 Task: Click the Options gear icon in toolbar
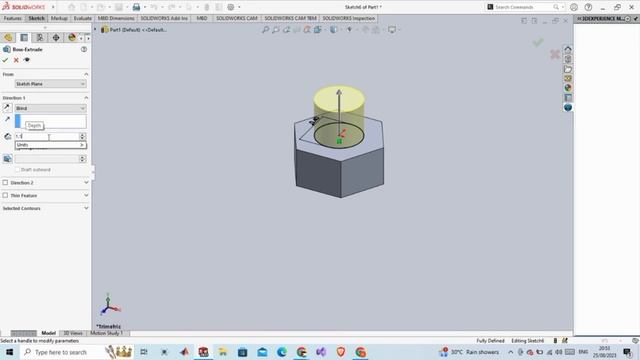click(231, 7)
